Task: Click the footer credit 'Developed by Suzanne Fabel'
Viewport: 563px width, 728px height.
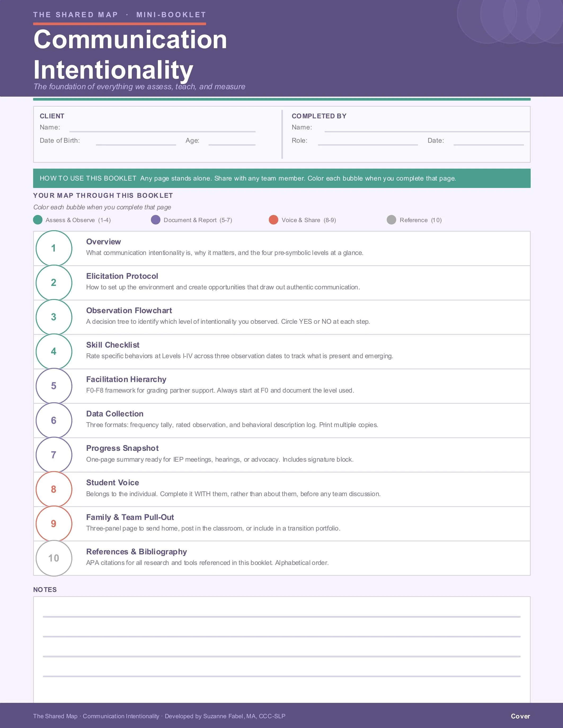Action: coord(205,716)
